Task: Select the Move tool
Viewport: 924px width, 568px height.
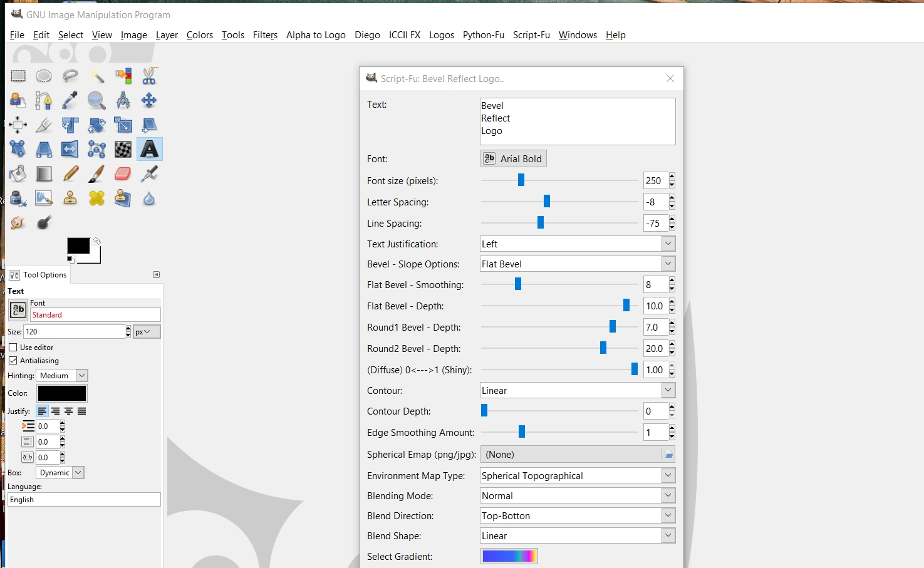Action: [x=149, y=100]
